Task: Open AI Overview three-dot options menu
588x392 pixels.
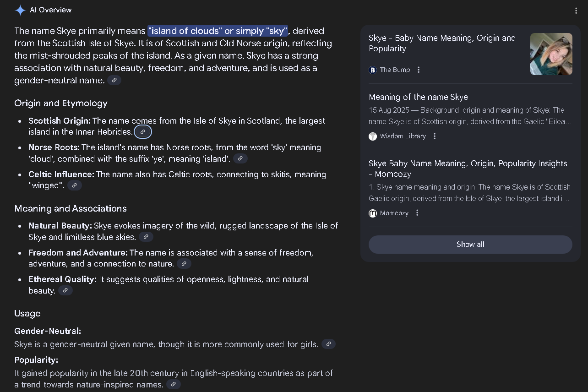Action: tap(576, 11)
